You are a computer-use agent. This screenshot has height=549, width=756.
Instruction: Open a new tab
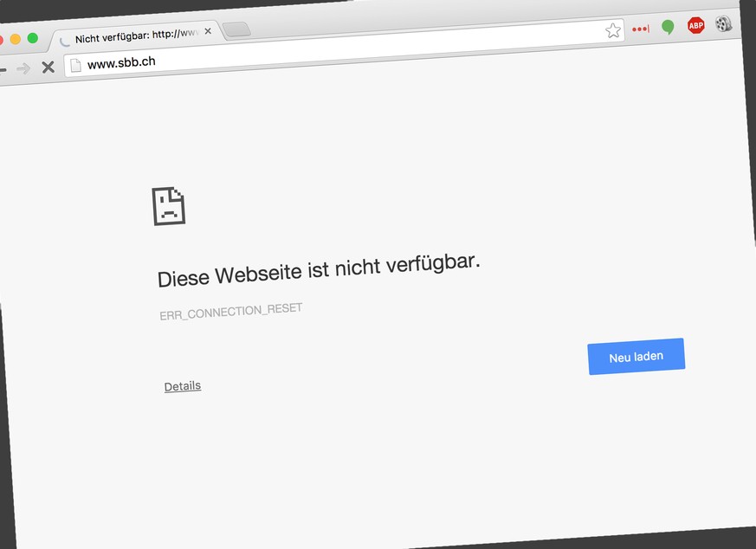pos(236,30)
